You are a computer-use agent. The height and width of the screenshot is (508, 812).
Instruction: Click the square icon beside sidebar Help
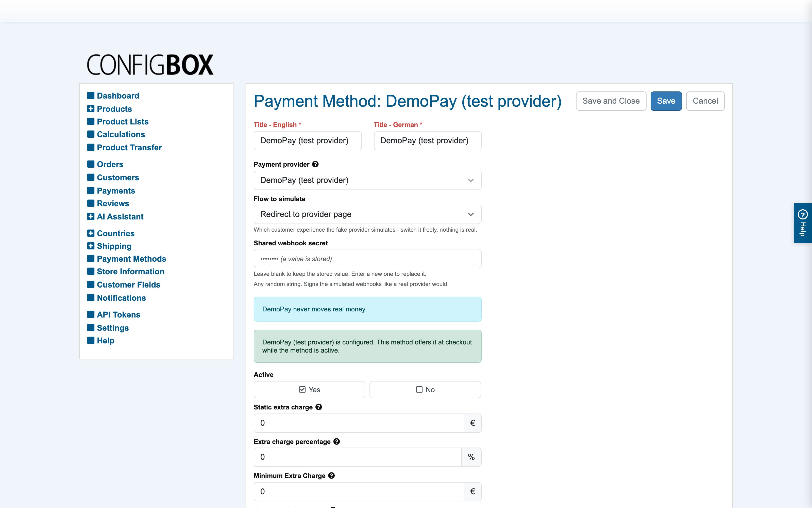click(91, 340)
